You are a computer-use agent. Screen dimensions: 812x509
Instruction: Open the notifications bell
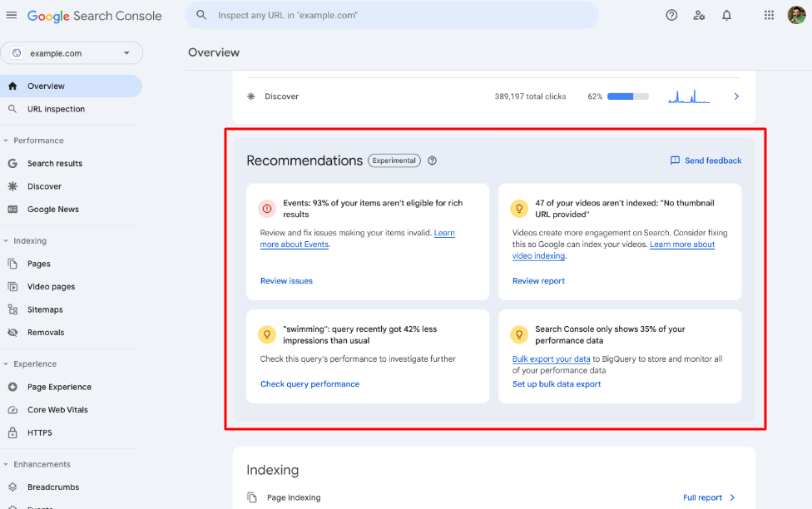point(726,16)
